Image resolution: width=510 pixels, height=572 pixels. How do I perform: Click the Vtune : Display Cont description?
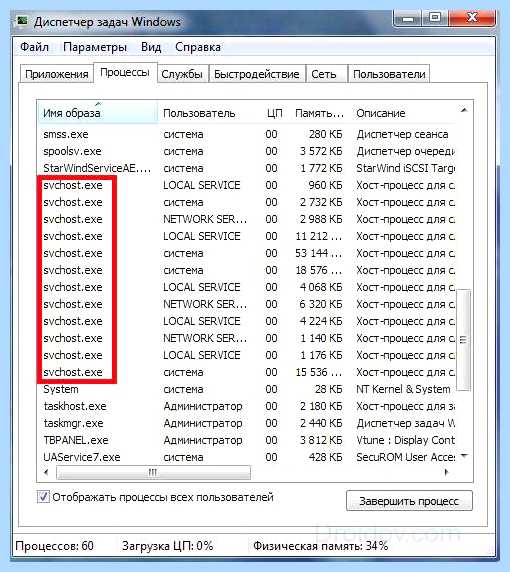pyautogui.click(x=405, y=440)
